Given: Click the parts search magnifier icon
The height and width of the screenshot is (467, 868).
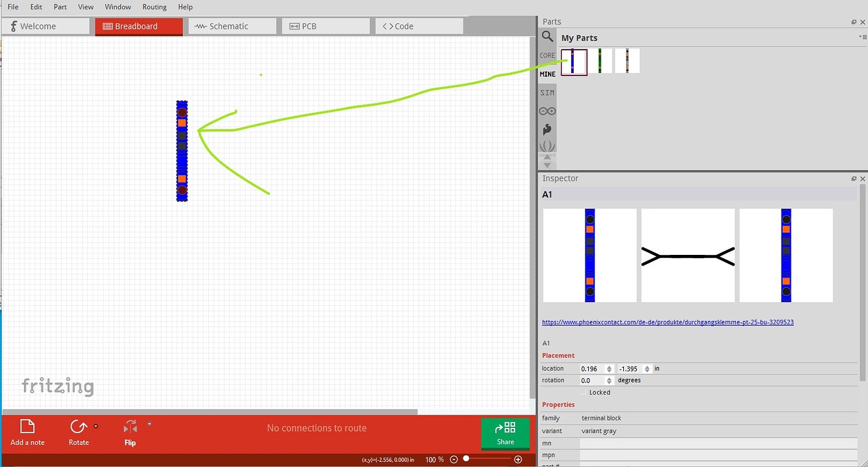Looking at the screenshot, I should click(547, 37).
